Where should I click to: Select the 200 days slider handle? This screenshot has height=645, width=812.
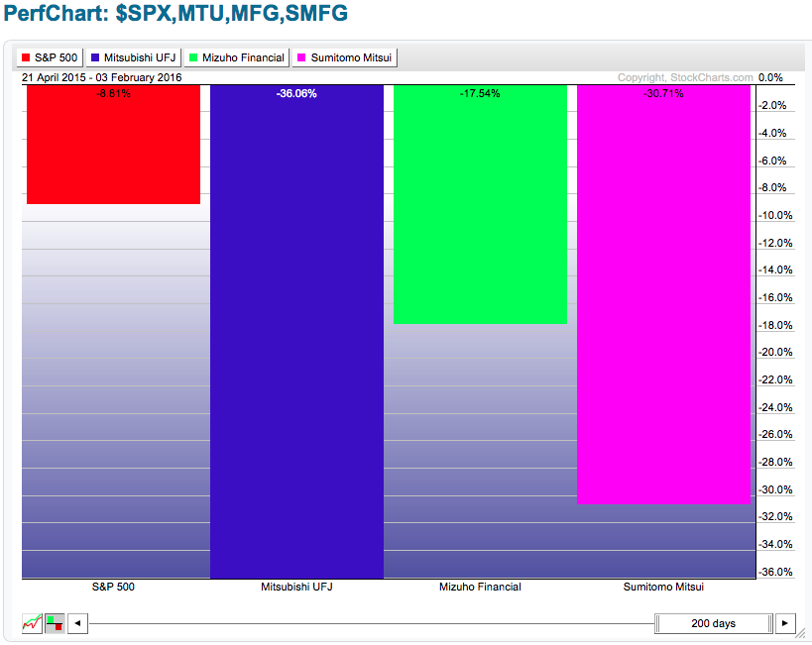click(x=714, y=623)
